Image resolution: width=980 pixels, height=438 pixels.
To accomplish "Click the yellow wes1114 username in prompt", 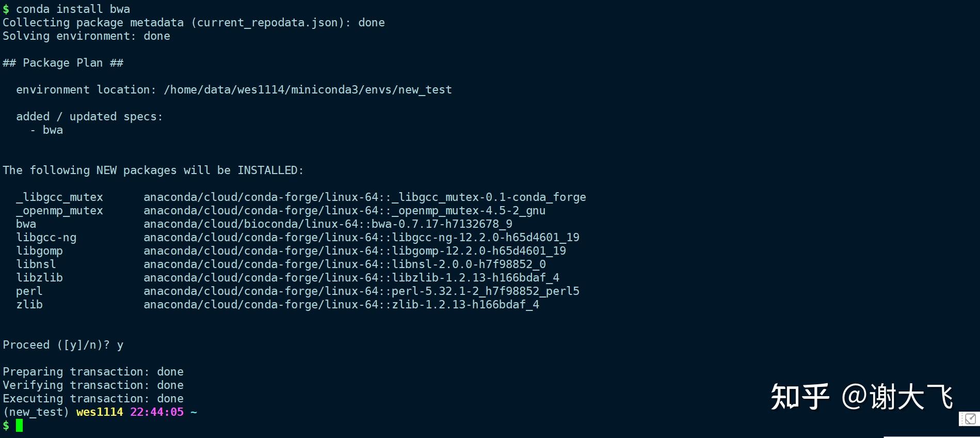I will (x=100, y=412).
